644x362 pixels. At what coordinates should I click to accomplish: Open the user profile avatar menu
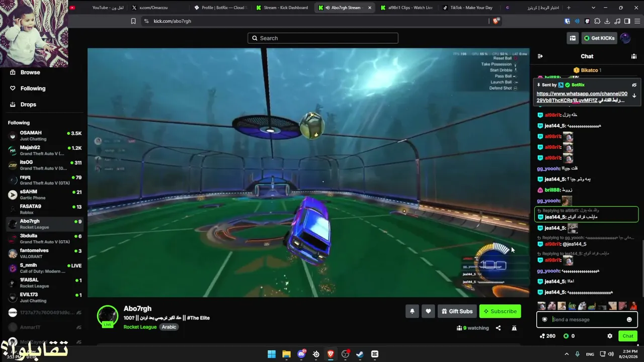pos(625,38)
